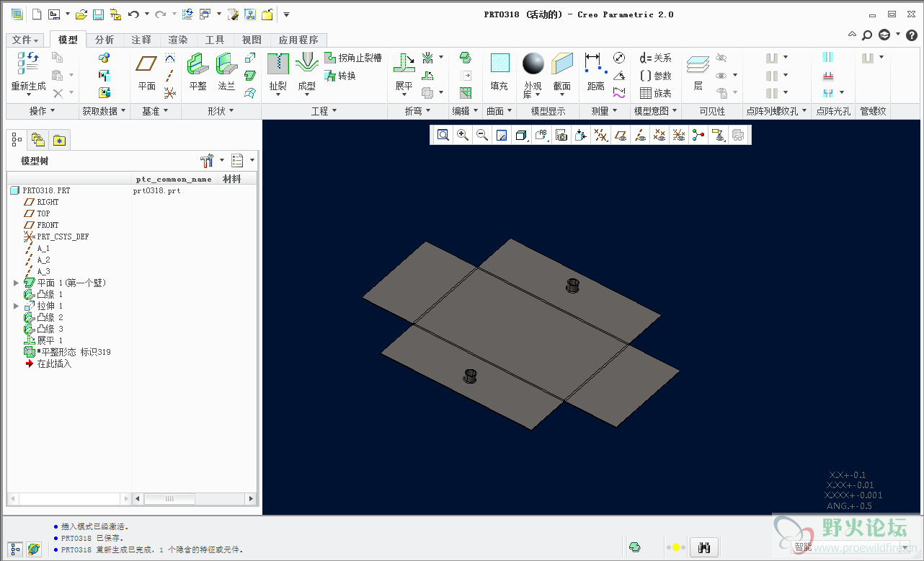Open the 文件 (File) menu

[26, 40]
